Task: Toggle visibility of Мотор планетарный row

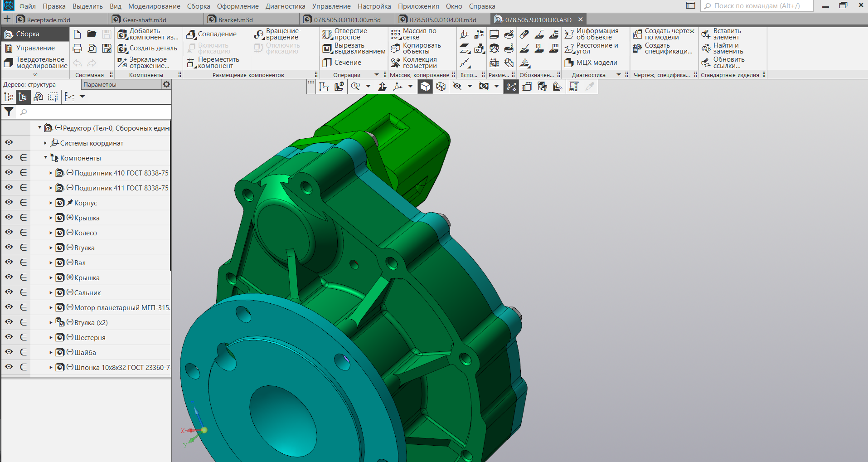Action: (x=9, y=307)
